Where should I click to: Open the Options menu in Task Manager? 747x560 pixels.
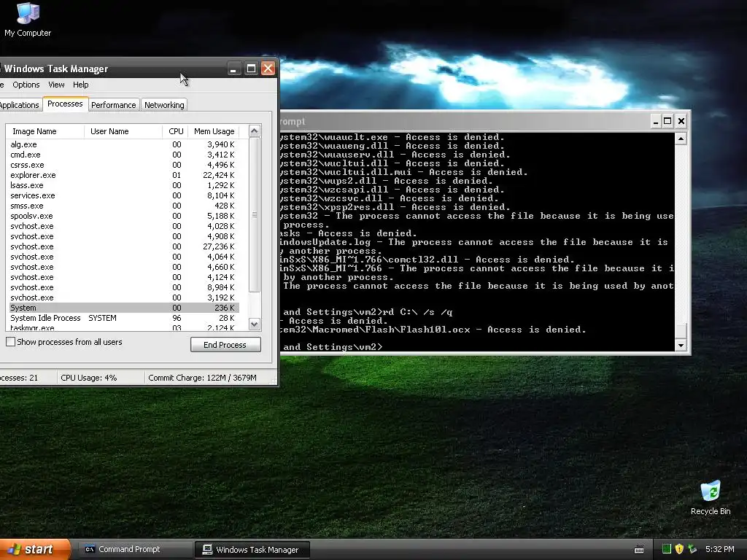26,85
